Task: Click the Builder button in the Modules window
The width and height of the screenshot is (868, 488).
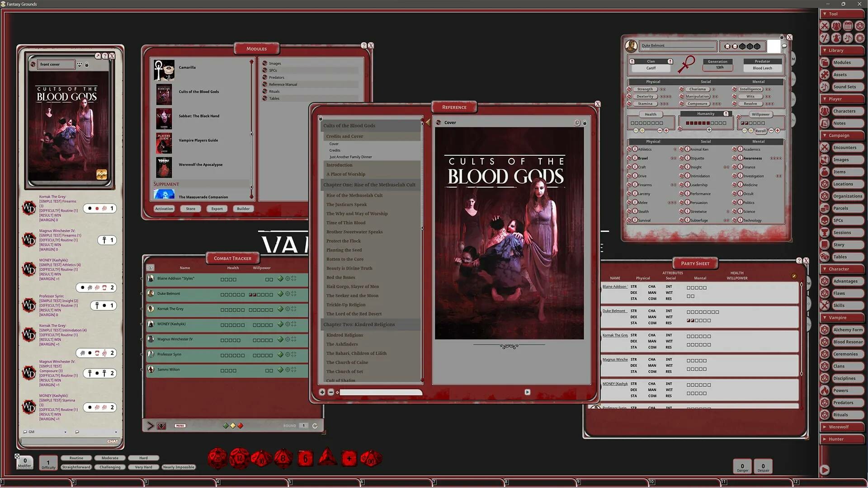Action: (243, 208)
